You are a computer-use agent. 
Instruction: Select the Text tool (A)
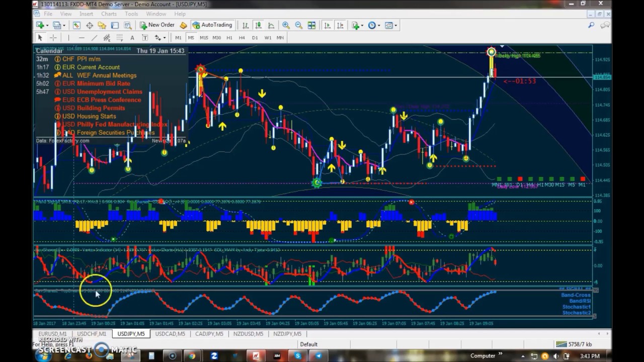132,38
